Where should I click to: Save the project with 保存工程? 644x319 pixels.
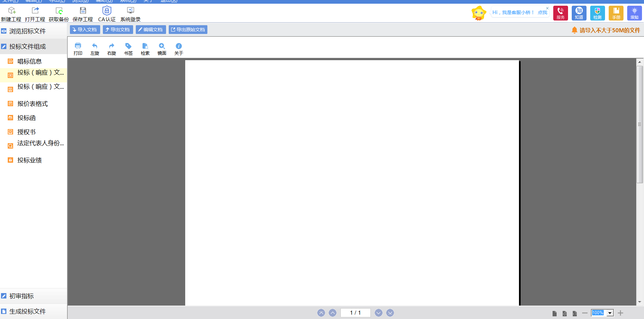83,14
